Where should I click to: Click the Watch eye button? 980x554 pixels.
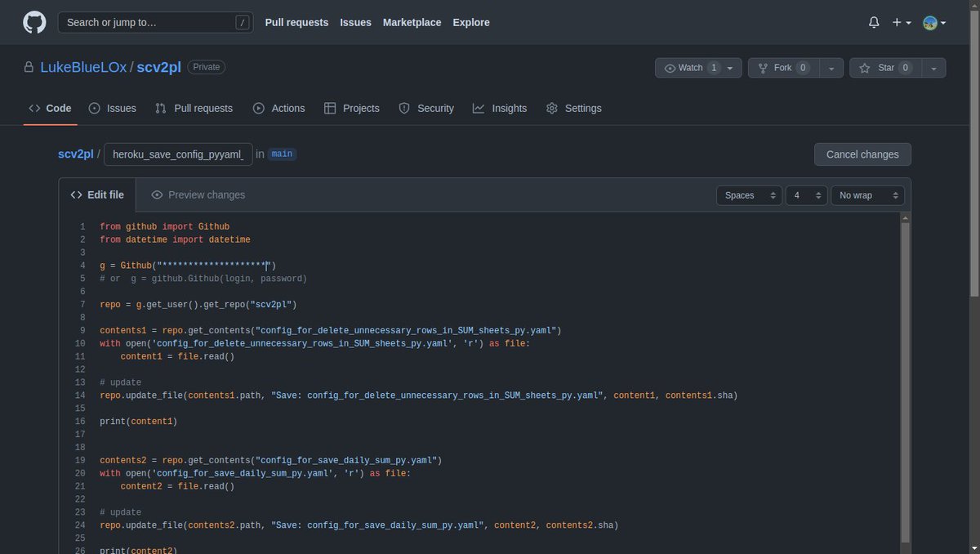coord(691,68)
